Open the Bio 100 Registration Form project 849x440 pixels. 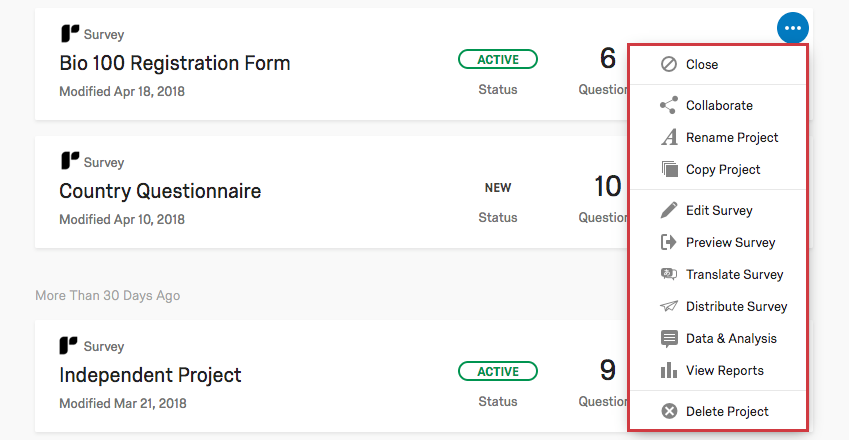coord(175,63)
